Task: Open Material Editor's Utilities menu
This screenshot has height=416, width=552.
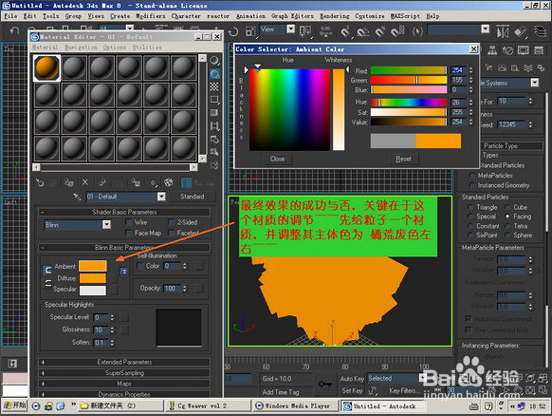Action: click(x=147, y=47)
